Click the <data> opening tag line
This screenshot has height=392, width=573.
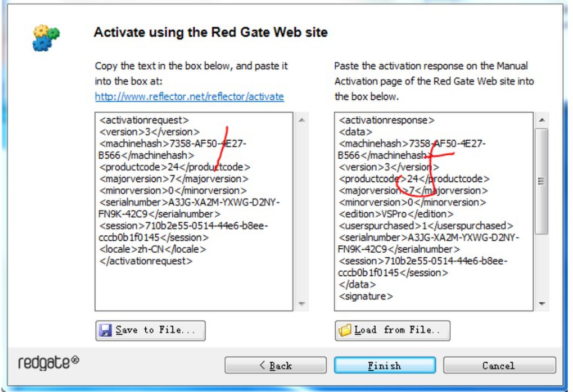(x=355, y=132)
